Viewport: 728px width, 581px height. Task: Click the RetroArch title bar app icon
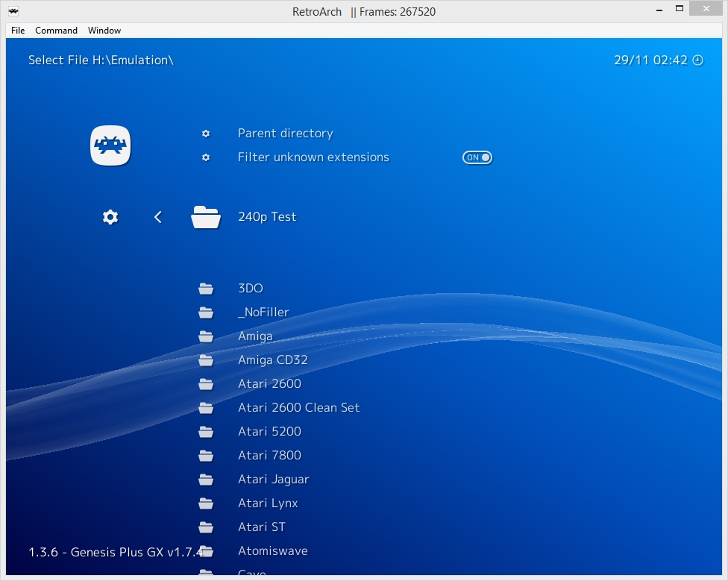tap(13, 11)
